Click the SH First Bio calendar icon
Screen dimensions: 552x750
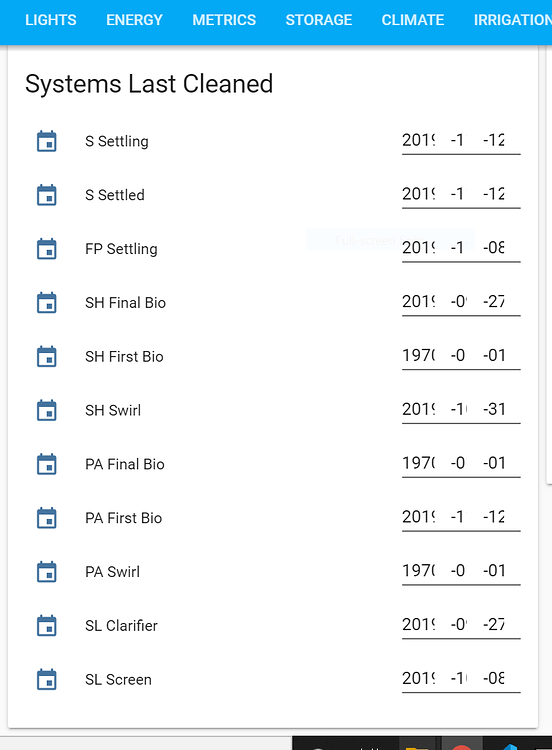(46, 356)
